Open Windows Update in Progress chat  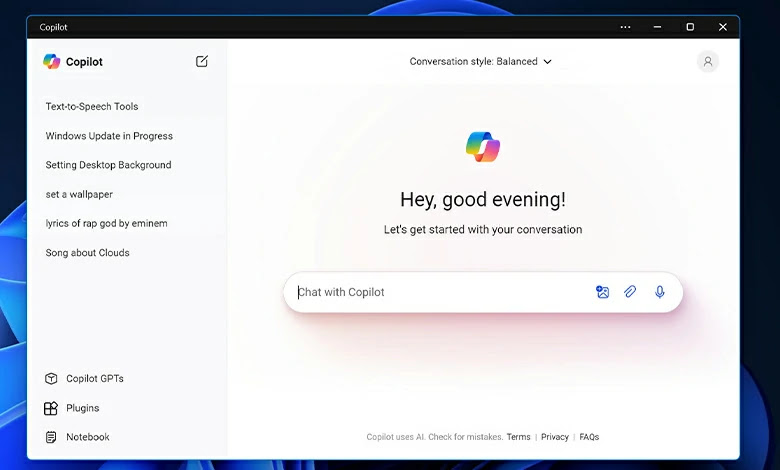[x=109, y=136]
